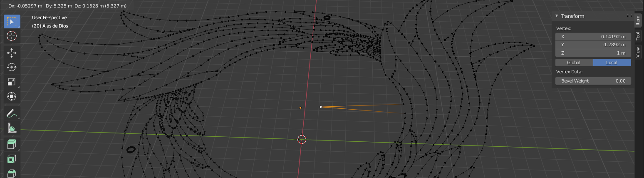Switch coordinates to Global
The image size is (644, 178).
click(x=574, y=63)
